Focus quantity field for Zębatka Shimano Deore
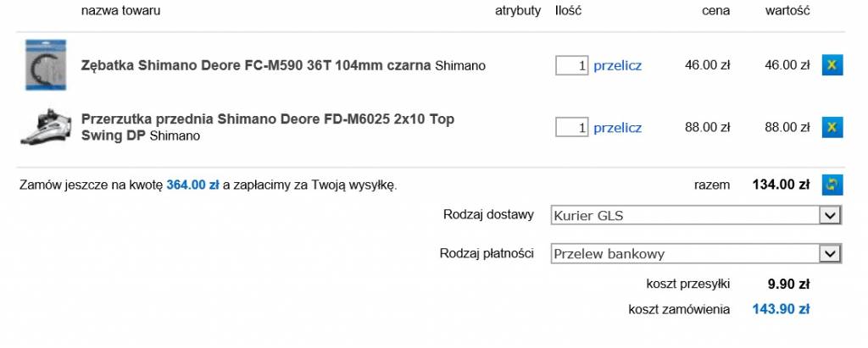 (571, 65)
